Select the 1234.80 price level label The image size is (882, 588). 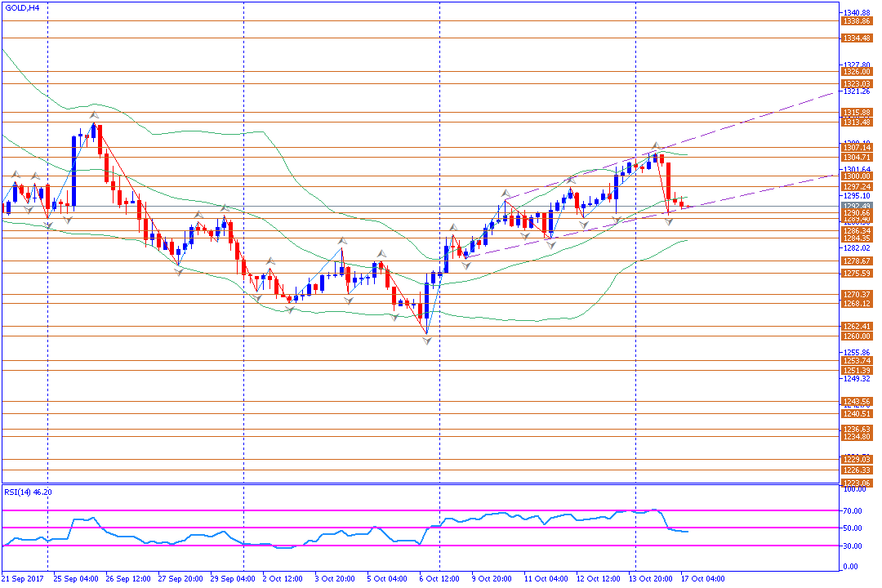coord(857,437)
